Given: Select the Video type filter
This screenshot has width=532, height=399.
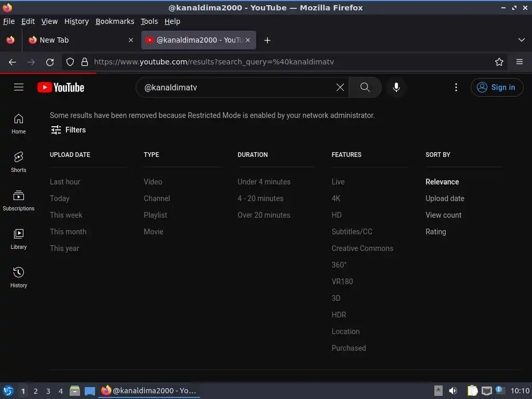Looking at the screenshot, I should coord(153,181).
